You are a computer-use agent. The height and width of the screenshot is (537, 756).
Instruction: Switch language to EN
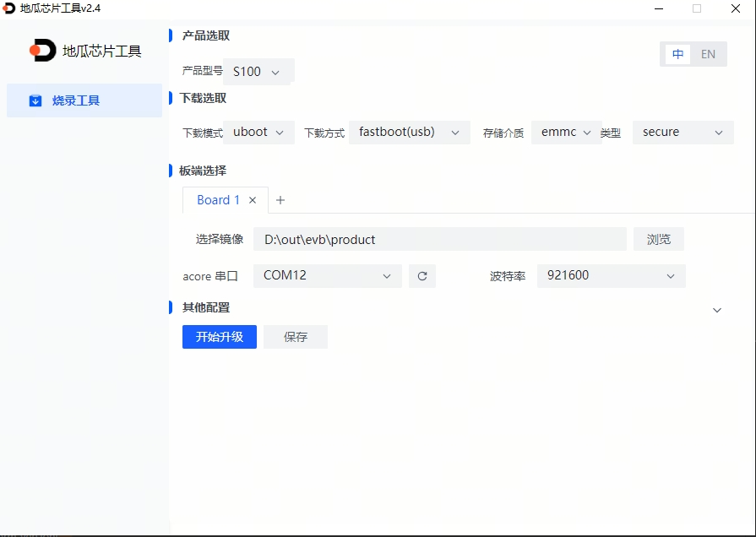point(708,54)
